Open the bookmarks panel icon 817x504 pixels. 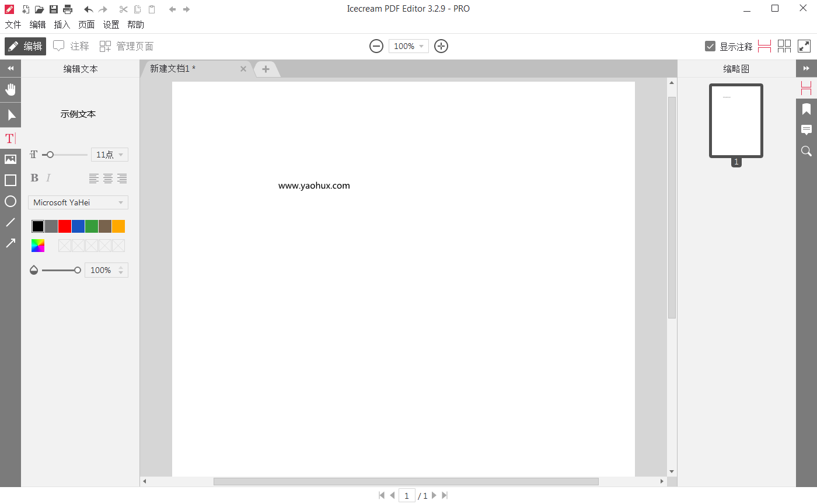pos(806,109)
